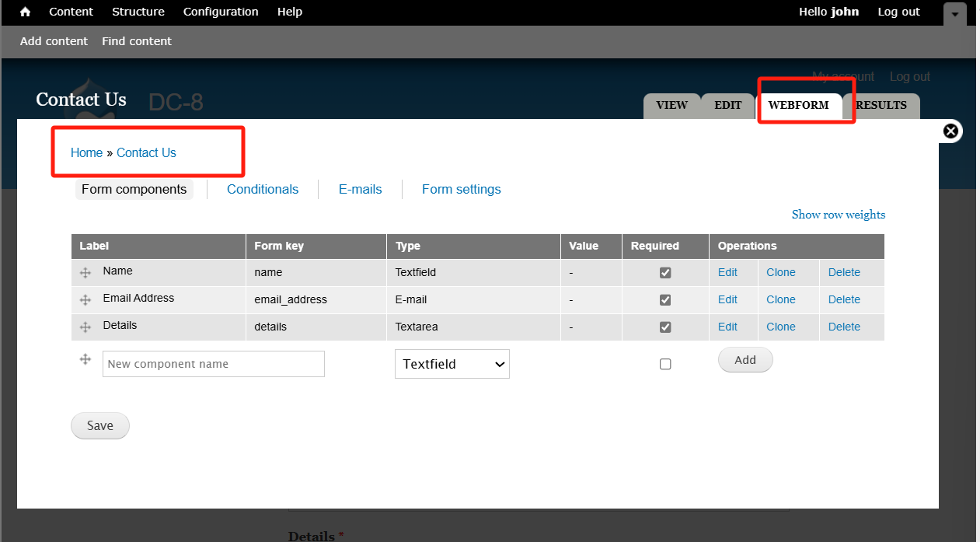980x542 pixels.
Task: Click Home in the breadcrumb
Action: coord(86,152)
